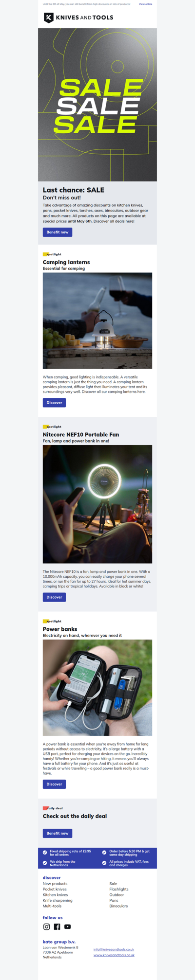Image resolution: width=195 pixels, height=980 pixels.
Task: Open the SALE hero banner image
Action: click(x=97, y=105)
